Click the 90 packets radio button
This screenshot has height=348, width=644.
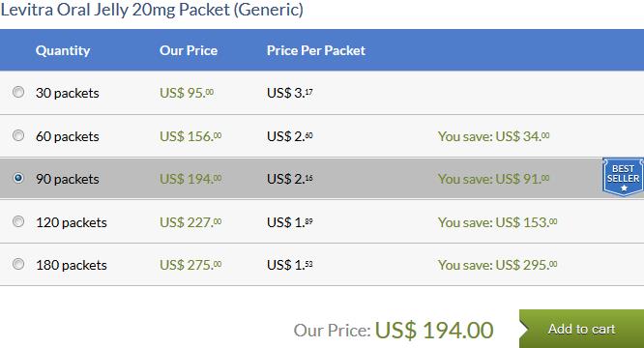click(x=18, y=178)
